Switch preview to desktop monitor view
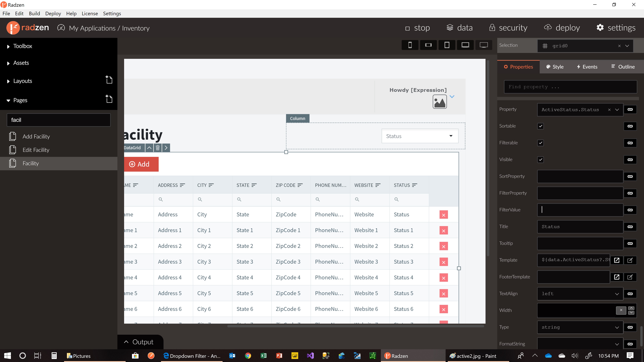 (x=484, y=45)
